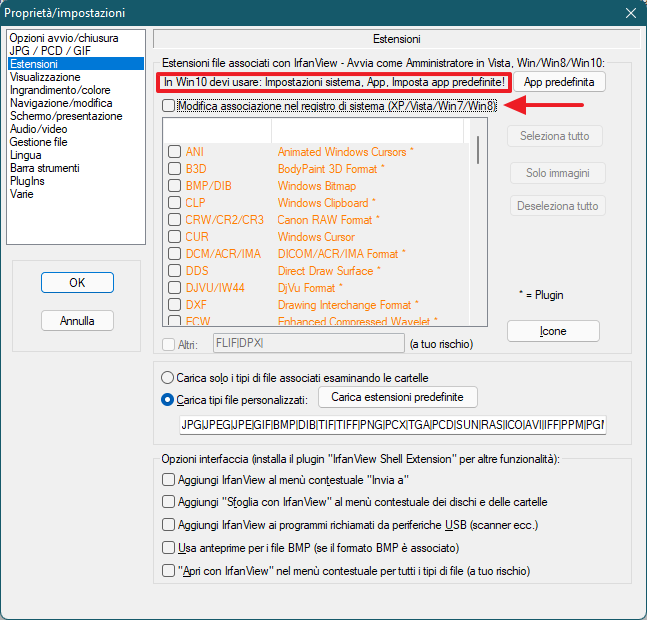Image resolution: width=647 pixels, height=620 pixels.
Task: Click 'DjVu Format' description text
Action: coord(307,288)
